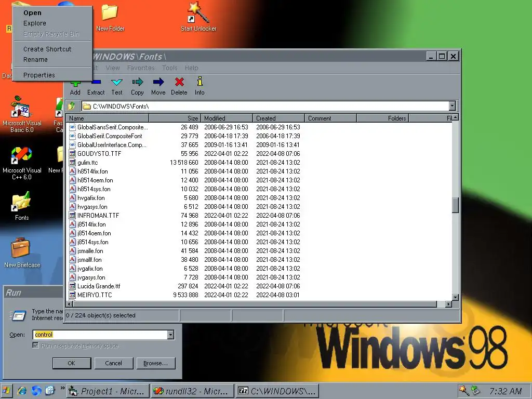Click the Show Desktop quick launch icon
532x399 pixels.
(x=50, y=391)
